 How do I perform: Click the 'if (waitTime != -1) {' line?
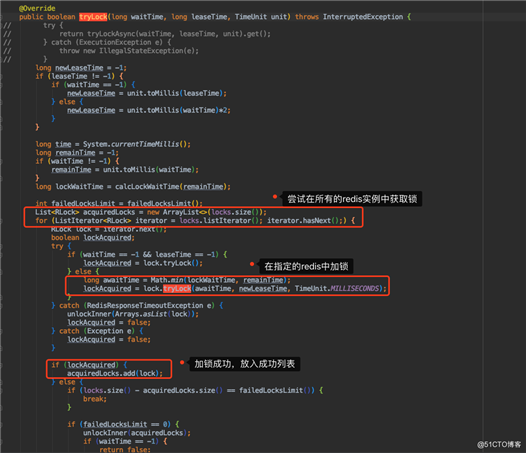point(77,161)
